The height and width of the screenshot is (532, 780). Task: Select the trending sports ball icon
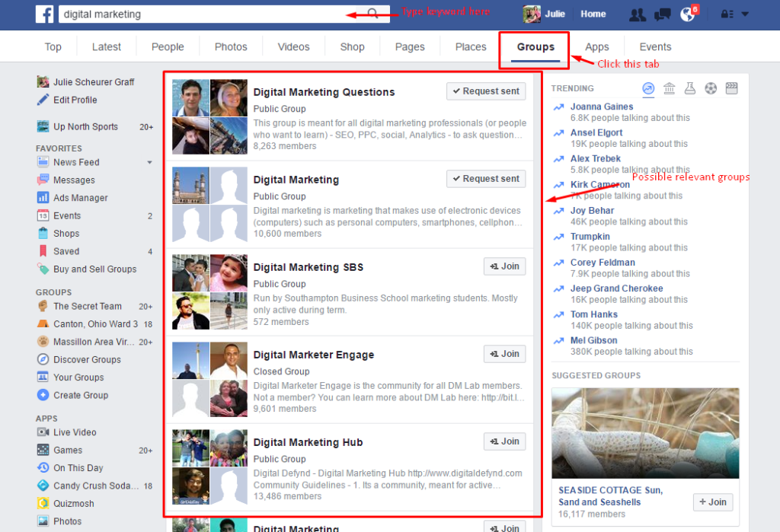point(711,88)
